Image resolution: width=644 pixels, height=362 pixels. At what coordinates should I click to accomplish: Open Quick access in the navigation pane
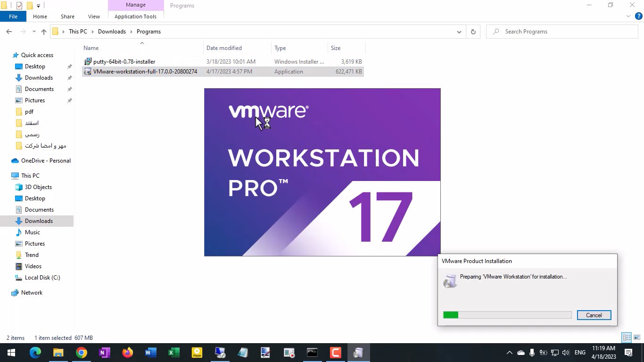[37, 55]
